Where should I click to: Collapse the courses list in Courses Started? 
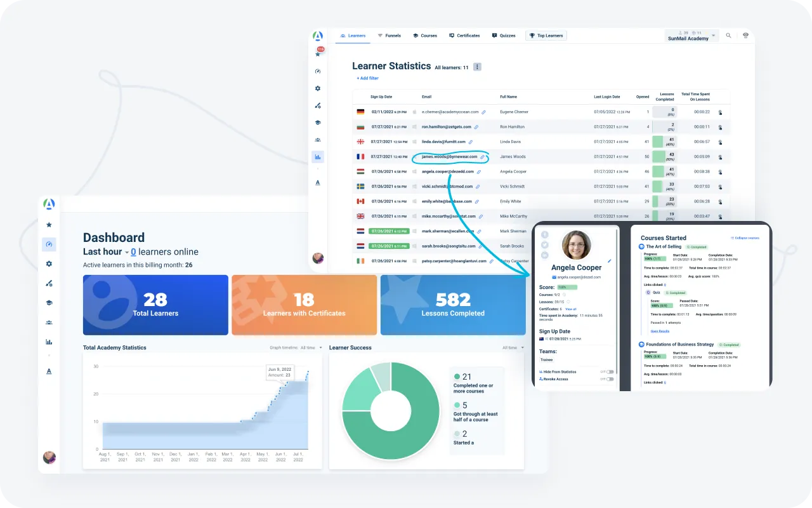click(745, 238)
